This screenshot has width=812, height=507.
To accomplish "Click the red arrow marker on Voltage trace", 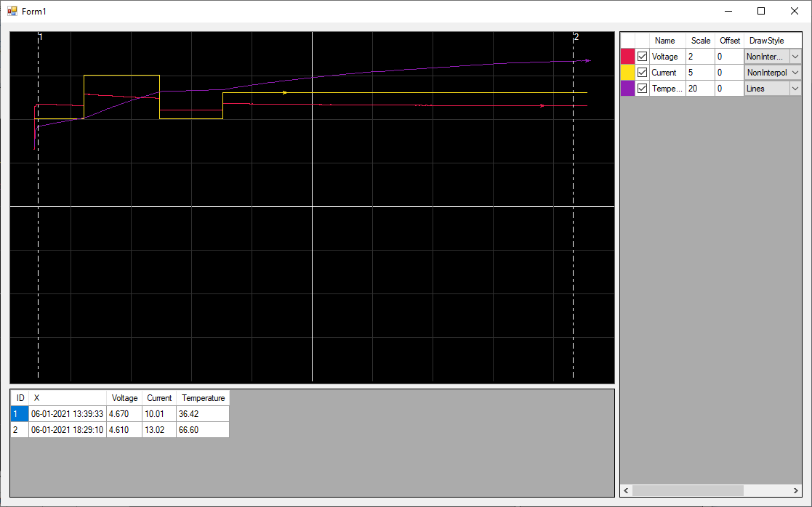I will point(542,106).
